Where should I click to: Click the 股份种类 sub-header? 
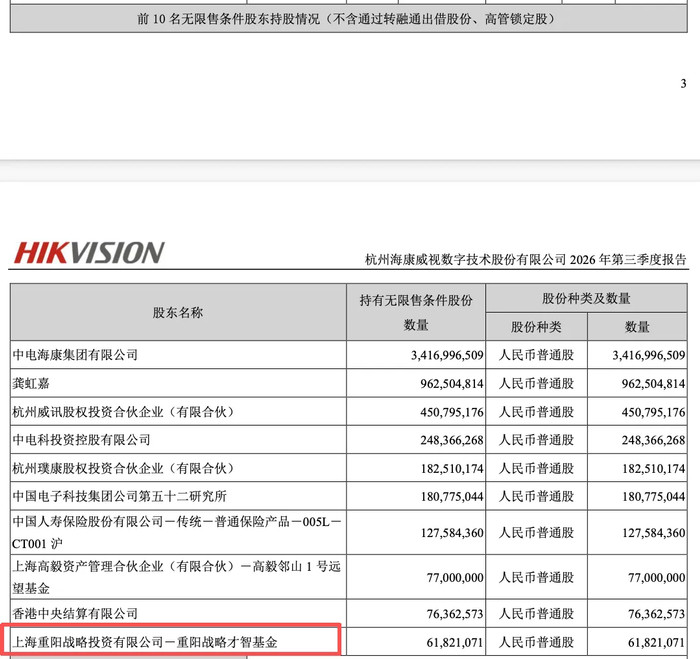pos(537,327)
